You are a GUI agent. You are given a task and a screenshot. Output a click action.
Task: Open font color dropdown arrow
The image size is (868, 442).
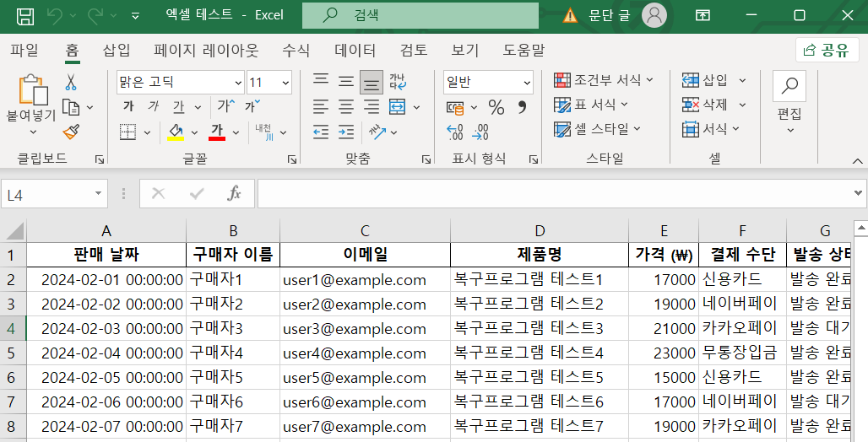pyautogui.click(x=236, y=132)
